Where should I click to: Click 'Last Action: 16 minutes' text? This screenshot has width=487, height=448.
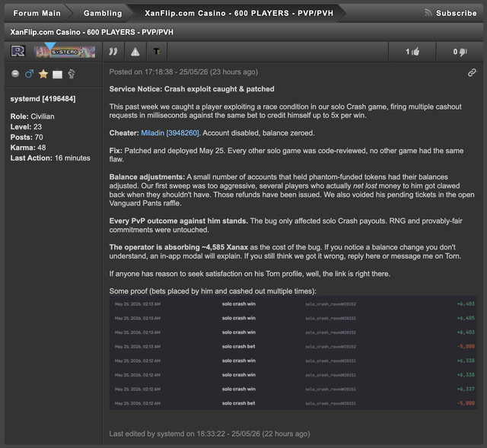[50, 158]
